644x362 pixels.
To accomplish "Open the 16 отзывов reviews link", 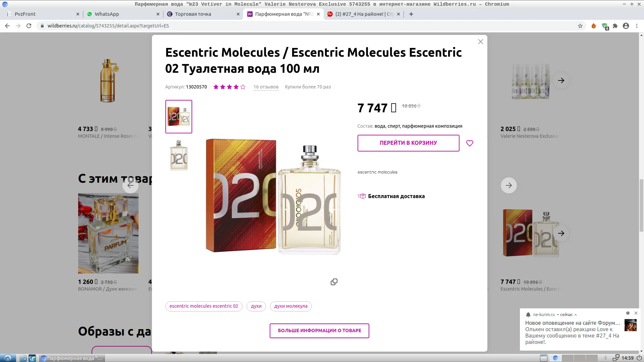I will click(266, 87).
